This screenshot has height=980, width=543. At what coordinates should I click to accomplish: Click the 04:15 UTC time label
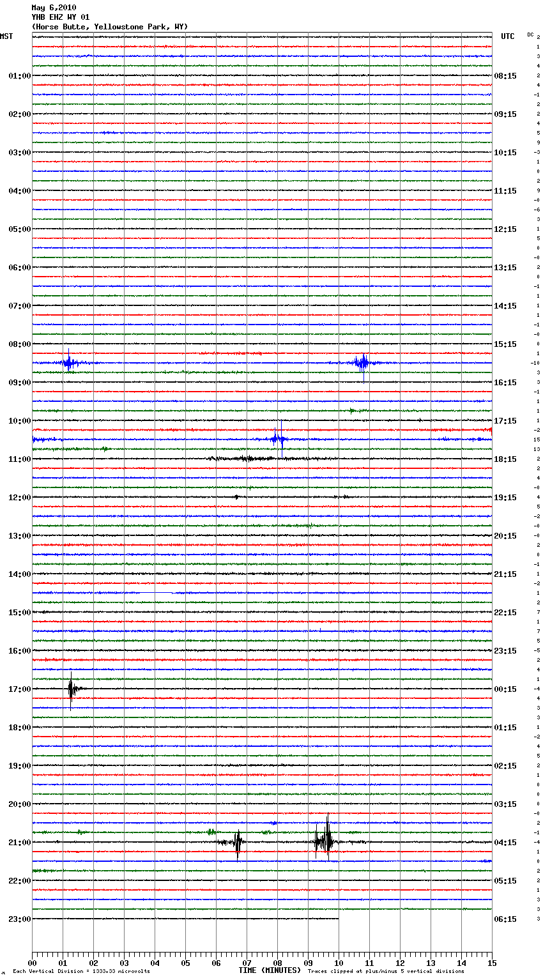click(x=505, y=843)
